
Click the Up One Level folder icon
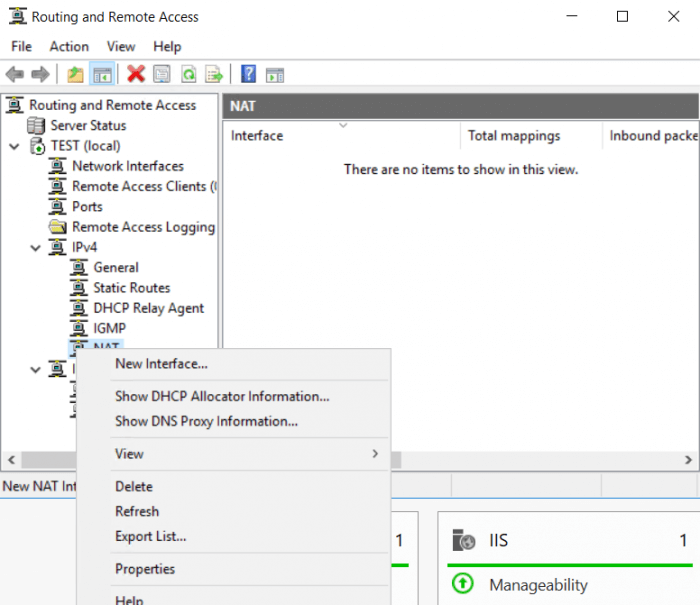click(75, 74)
